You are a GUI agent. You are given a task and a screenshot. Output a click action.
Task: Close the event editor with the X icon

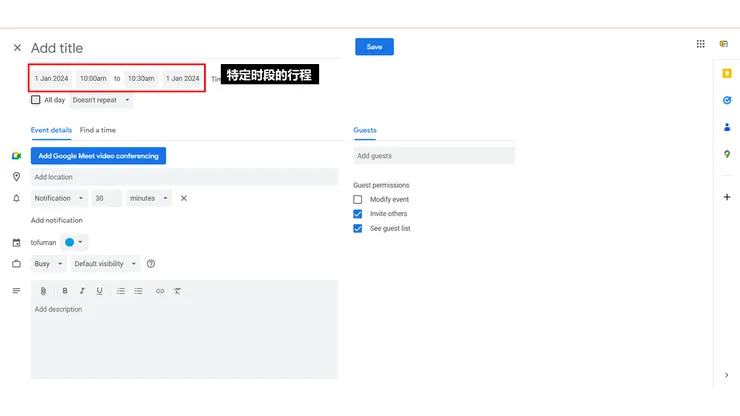pyautogui.click(x=17, y=48)
